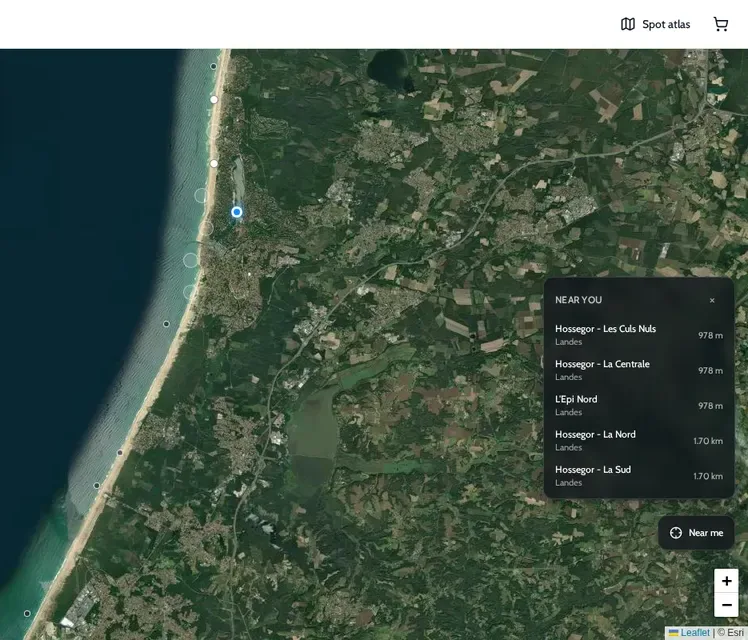Zoom in on the map
Image resolution: width=748 pixels, height=640 pixels.
[726, 581]
